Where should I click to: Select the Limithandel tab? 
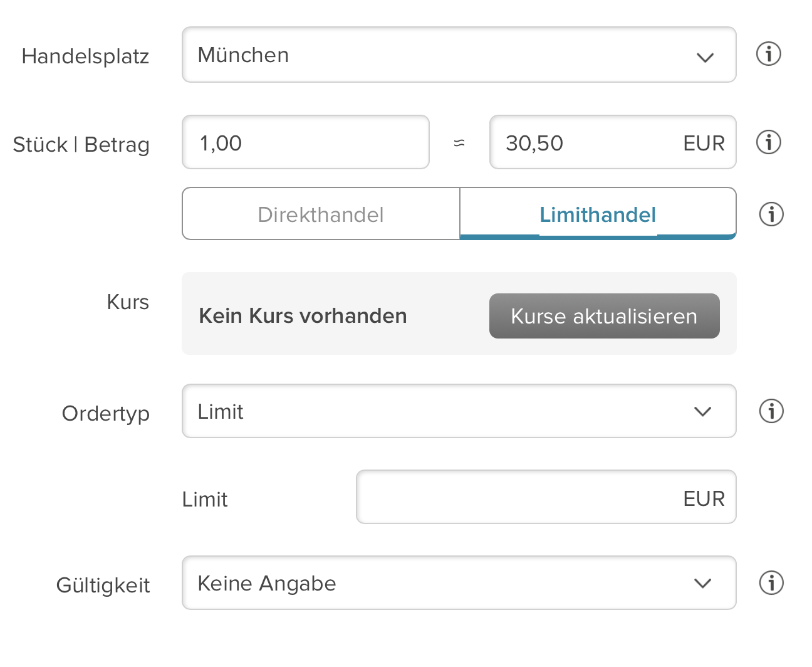[598, 214]
